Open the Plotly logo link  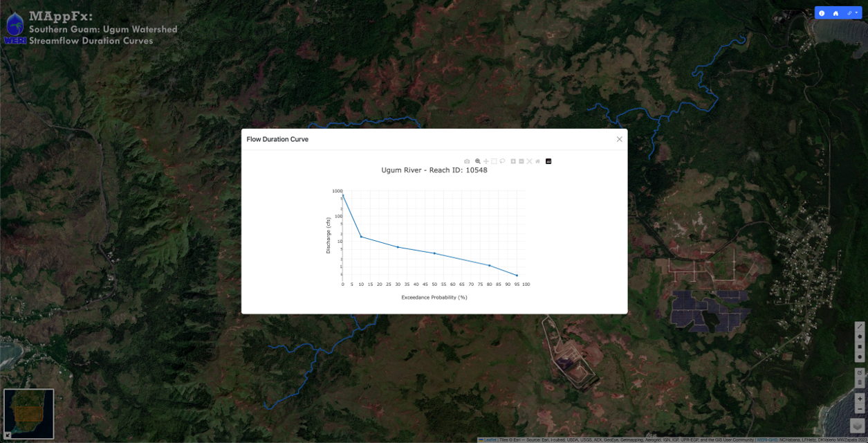click(x=548, y=161)
